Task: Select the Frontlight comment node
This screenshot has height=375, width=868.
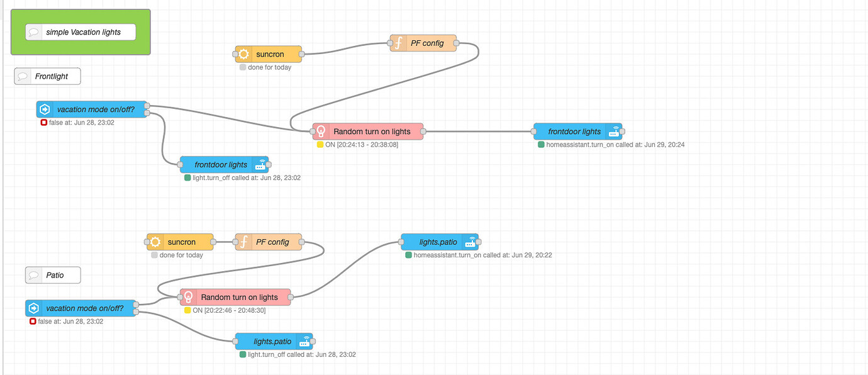Action: 47,76
